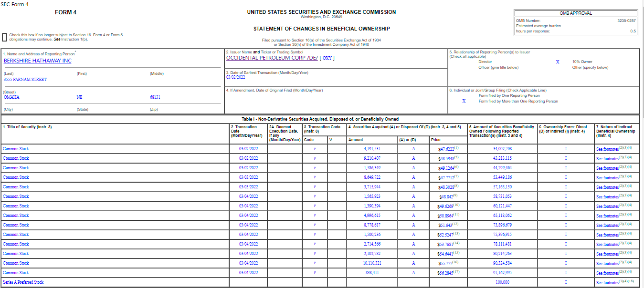The image size is (644, 288).
Task: Click the X for More than One Reporting Person
Action: pos(464,101)
